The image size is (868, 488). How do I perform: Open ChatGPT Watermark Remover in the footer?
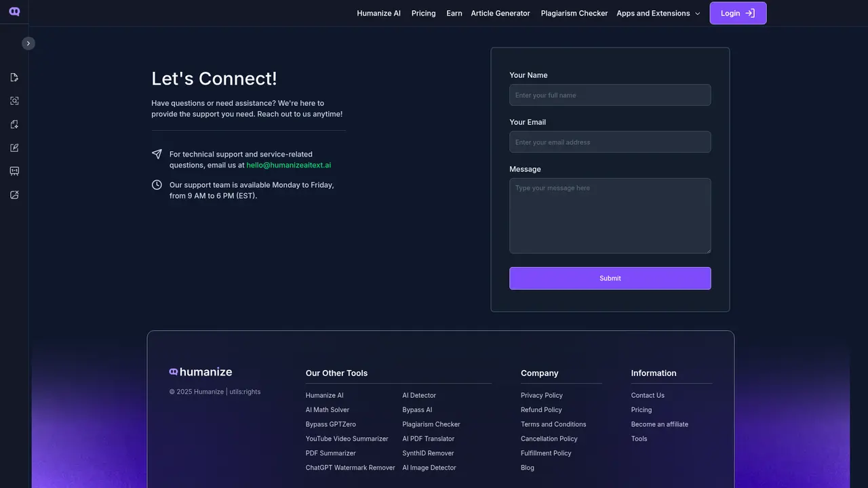(x=351, y=468)
